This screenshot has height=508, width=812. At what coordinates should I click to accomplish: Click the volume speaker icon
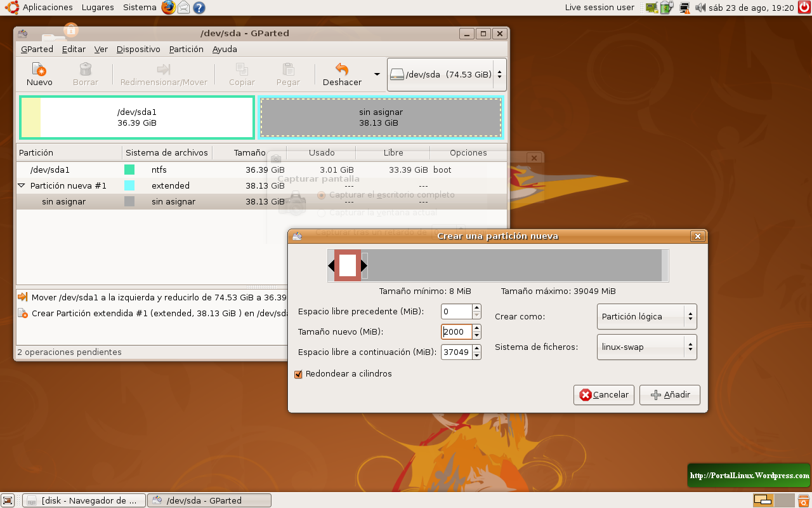[700, 8]
